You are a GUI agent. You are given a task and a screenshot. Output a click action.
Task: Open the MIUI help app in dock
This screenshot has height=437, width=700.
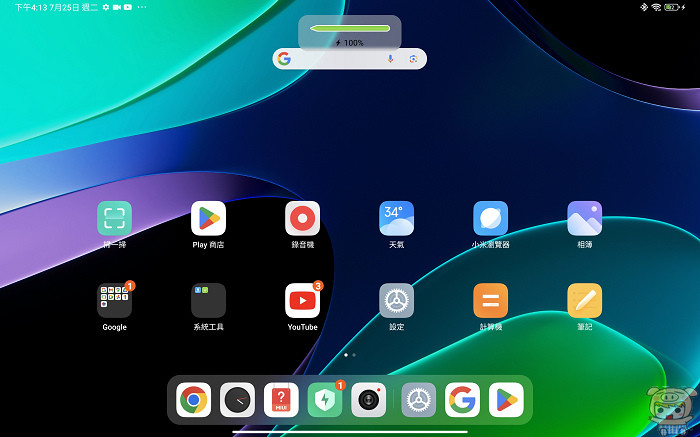(281, 400)
